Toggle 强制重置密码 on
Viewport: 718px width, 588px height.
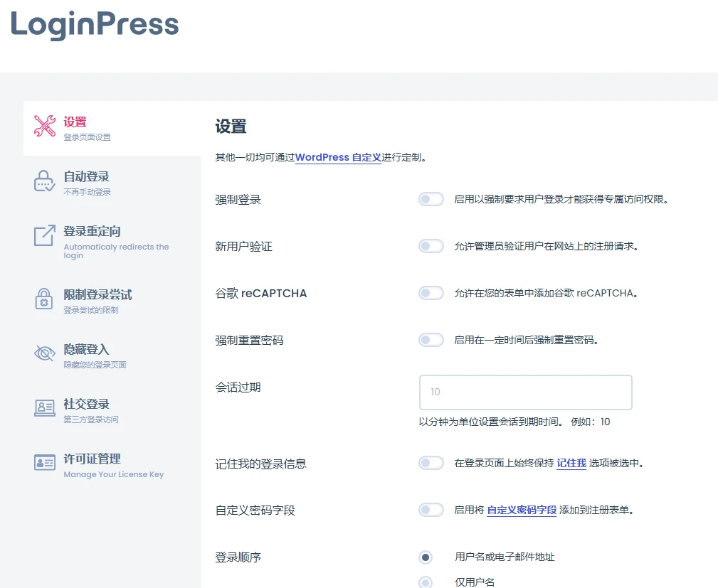[x=431, y=340]
